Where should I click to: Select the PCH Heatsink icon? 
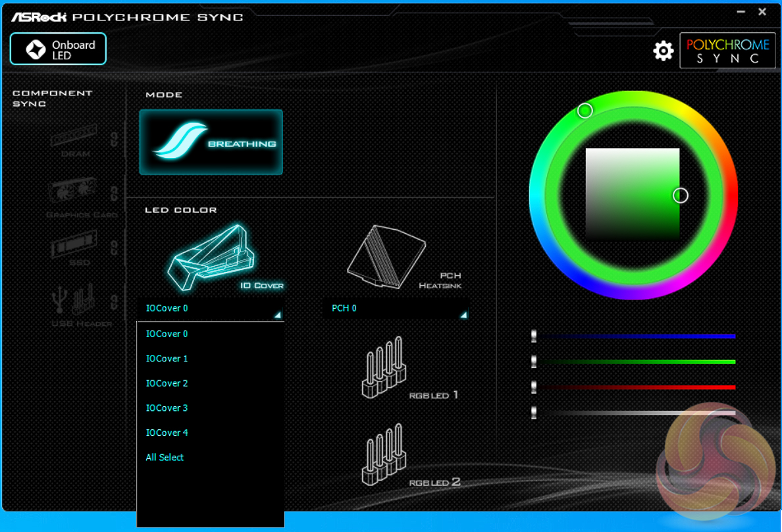click(386, 257)
